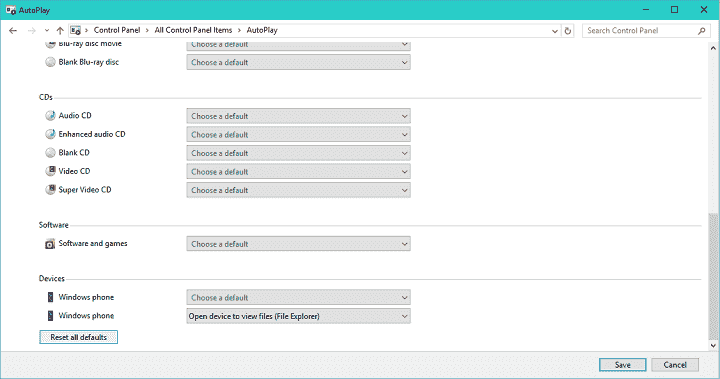Refresh the AutoPlay page
The height and width of the screenshot is (379, 720).
coord(568,31)
